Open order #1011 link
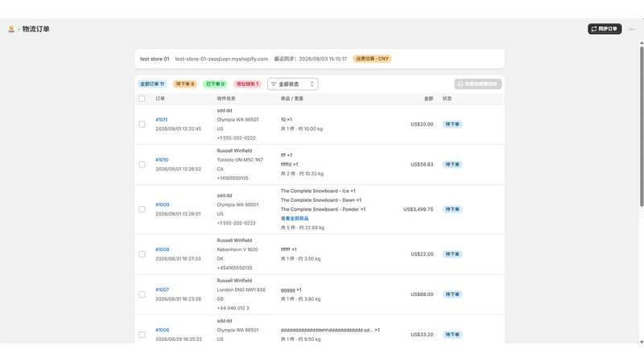 coord(162,119)
